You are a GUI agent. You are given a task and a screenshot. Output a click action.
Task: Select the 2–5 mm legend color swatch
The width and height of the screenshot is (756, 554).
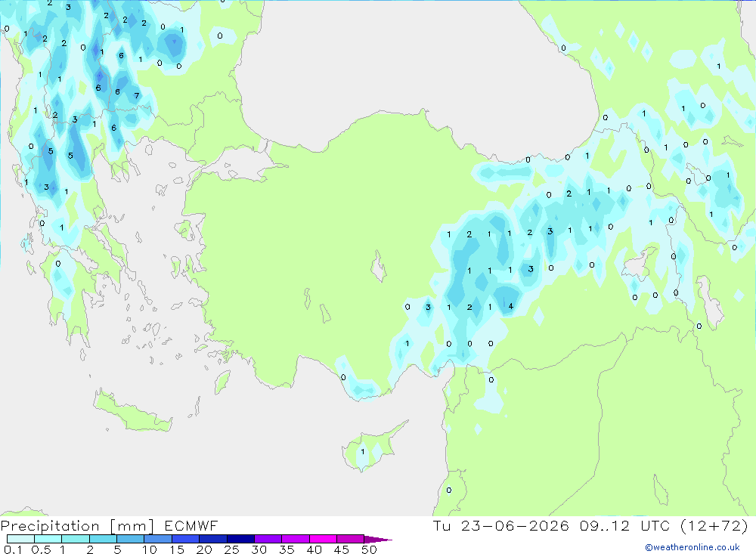coord(103,539)
